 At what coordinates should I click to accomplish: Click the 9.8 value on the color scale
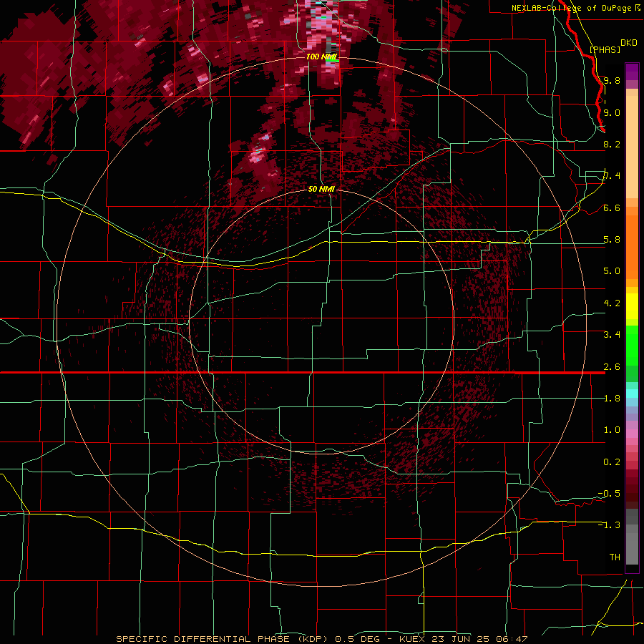(612, 80)
